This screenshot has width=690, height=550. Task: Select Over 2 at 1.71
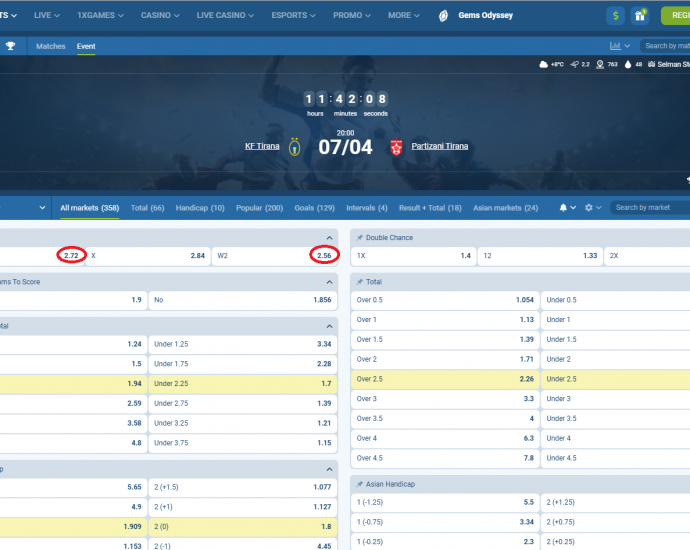coord(445,359)
